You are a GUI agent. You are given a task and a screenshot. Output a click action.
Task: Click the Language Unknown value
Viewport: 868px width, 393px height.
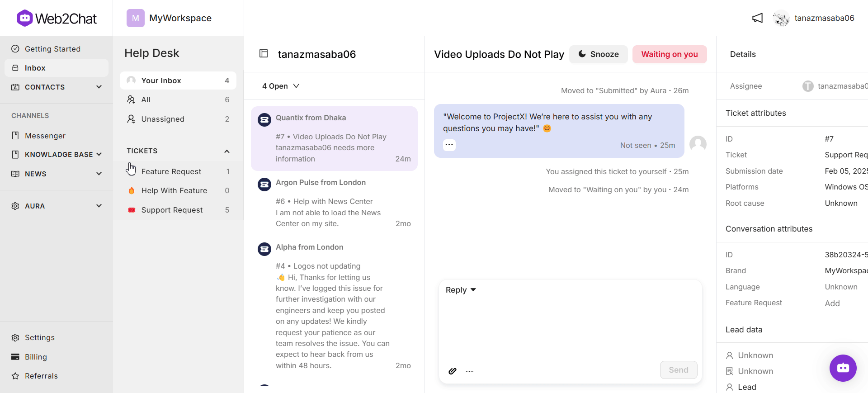tap(841, 287)
